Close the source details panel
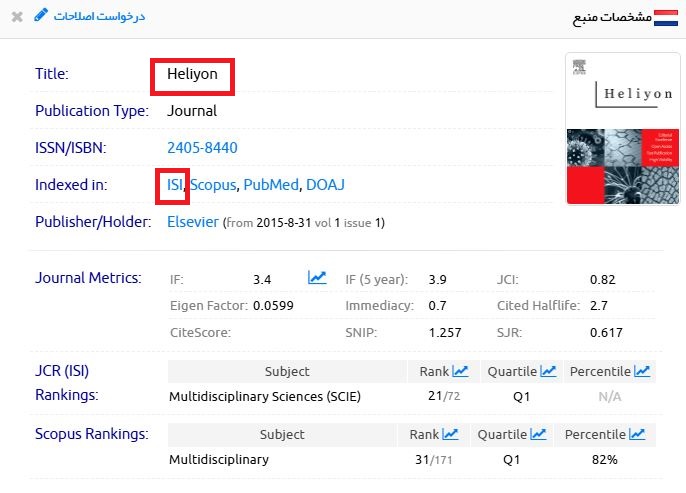 (17, 17)
